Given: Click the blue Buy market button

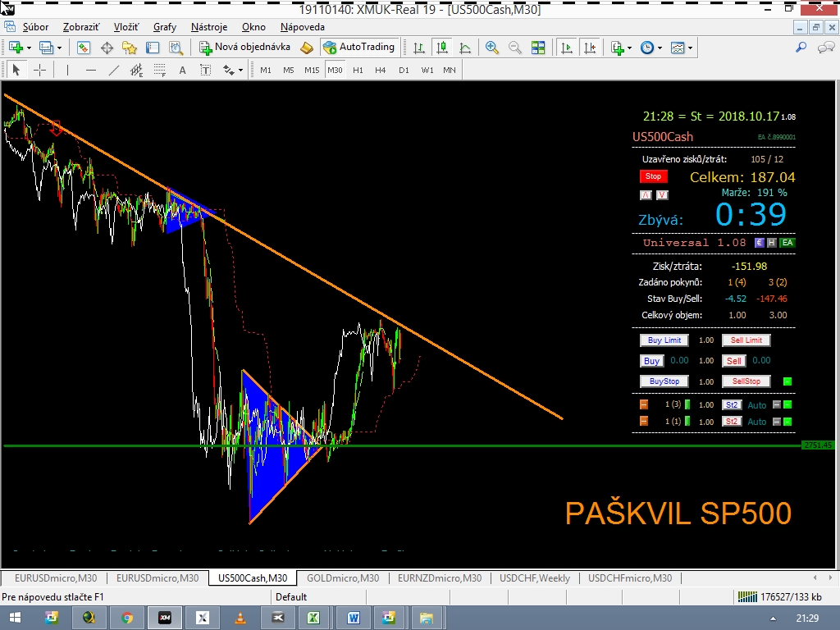Looking at the screenshot, I should (651, 361).
